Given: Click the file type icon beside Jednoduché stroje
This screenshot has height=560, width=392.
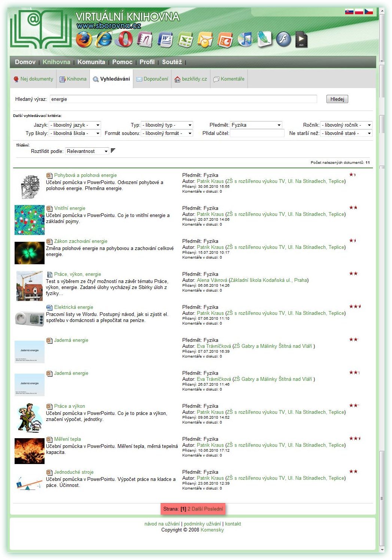Looking at the screenshot, I should [x=49, y=472].
